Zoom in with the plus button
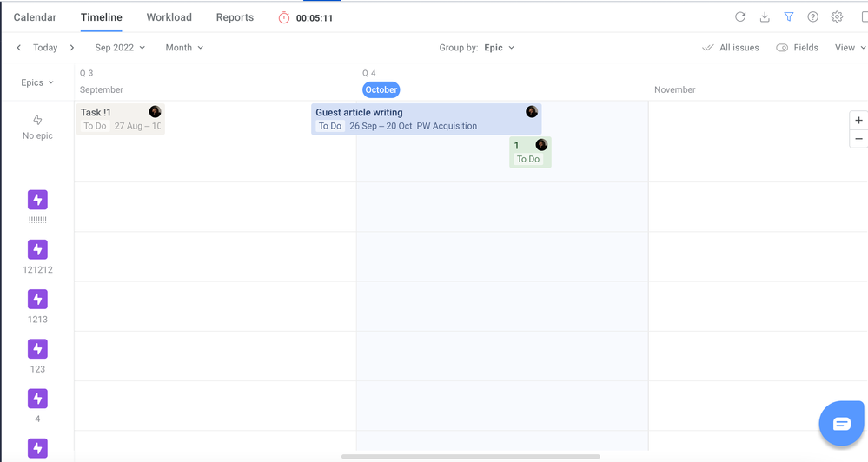 pyautogui.click(x=858, y=120)
